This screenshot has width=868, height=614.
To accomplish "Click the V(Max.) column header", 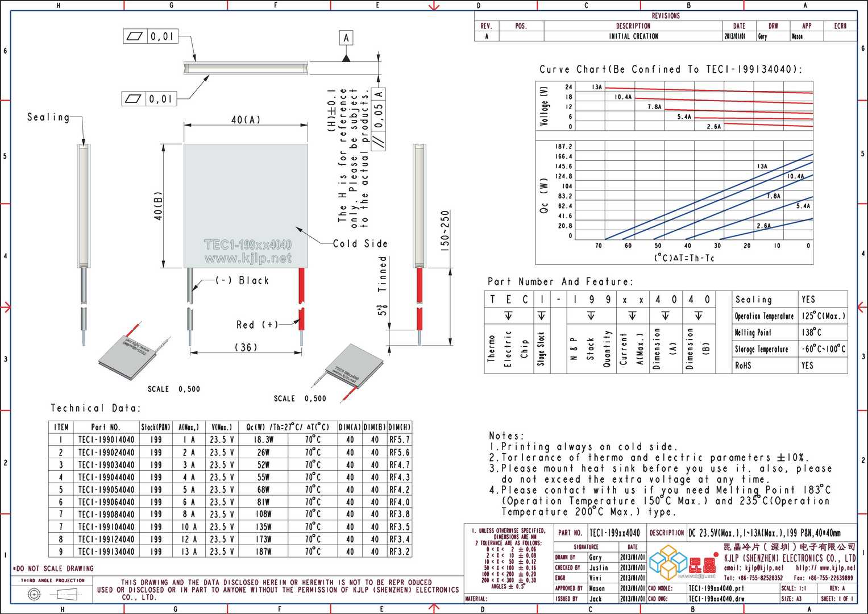I will pyautogui.click(x=222, y=427).
